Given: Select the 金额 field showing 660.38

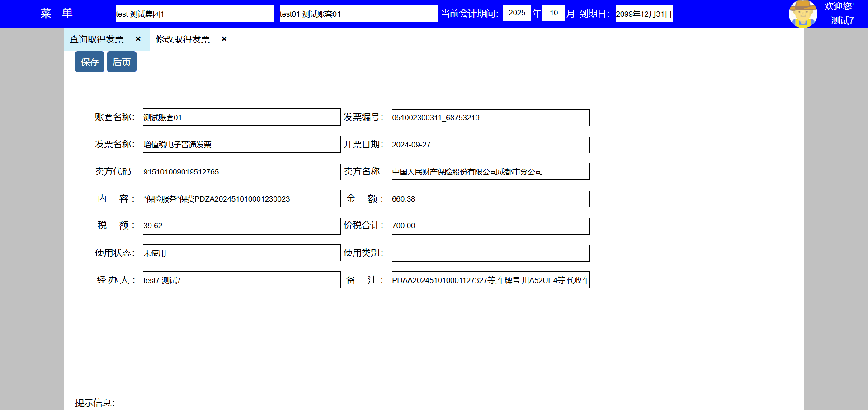Looking at the screenshot, I should (490, 199).
